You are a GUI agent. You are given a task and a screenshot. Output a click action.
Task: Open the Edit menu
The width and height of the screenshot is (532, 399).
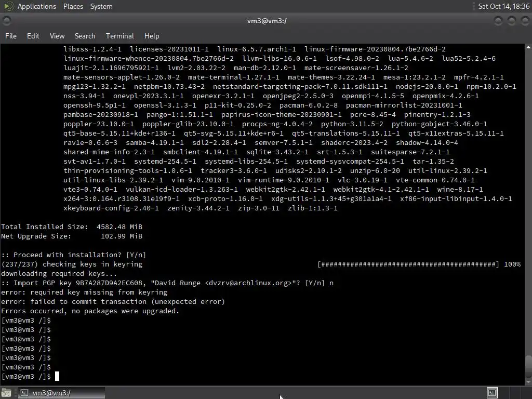tap(33, 36)
